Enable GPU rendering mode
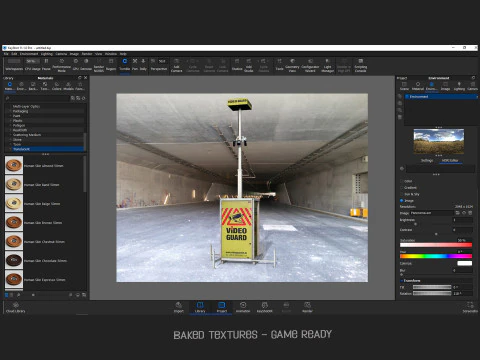480x360 pixels. pyautogui.click(x=76, y=64)
